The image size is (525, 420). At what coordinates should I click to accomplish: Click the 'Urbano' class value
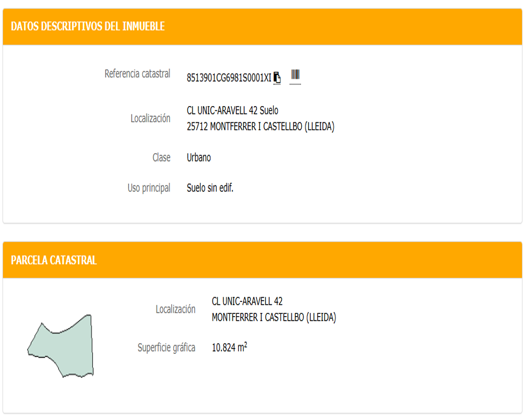click(199, 157)
